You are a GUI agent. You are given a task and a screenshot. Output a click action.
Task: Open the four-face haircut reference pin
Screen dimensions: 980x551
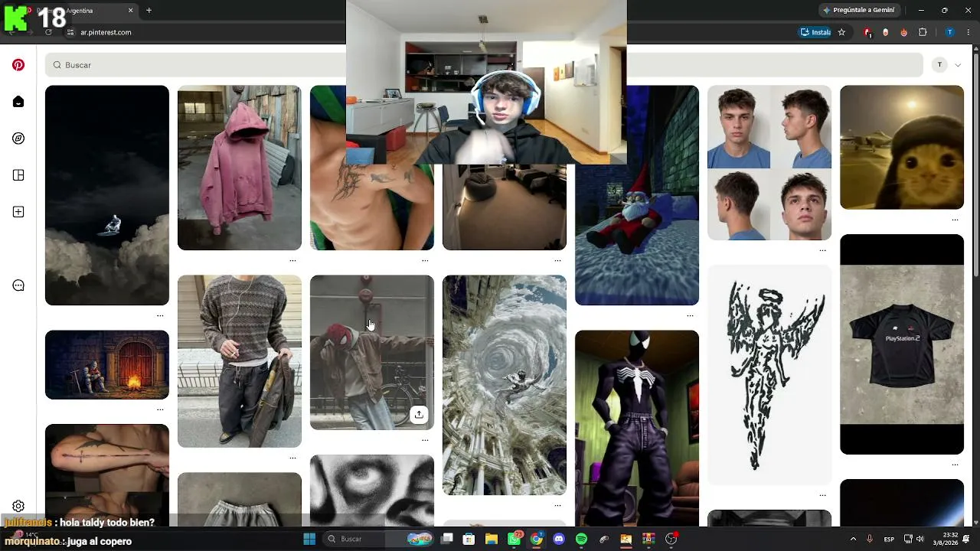tap(769, 162)
